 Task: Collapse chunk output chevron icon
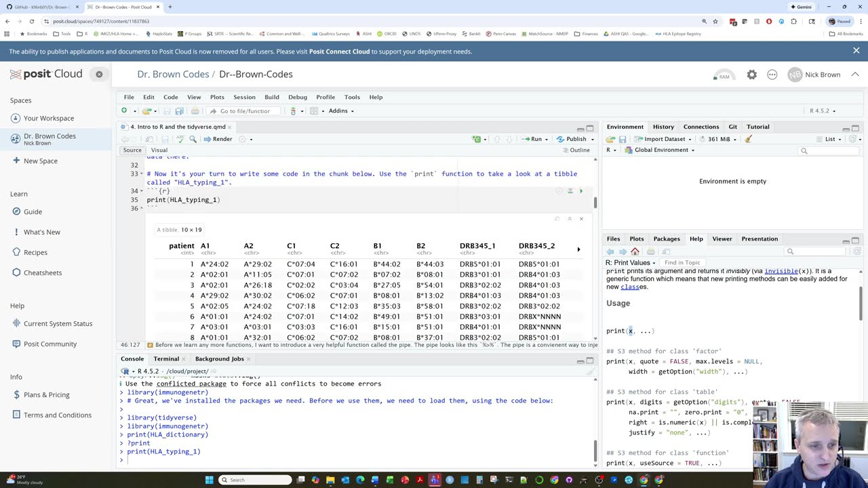point(570,219)
